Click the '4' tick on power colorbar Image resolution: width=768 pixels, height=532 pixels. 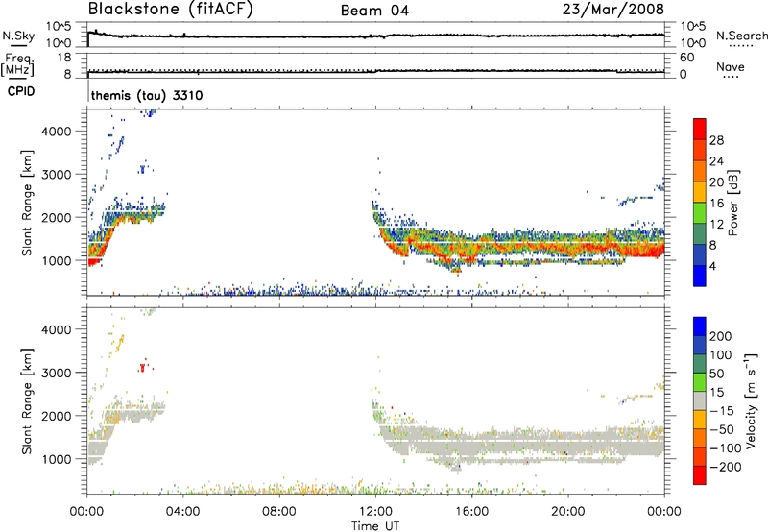[712, 266]
